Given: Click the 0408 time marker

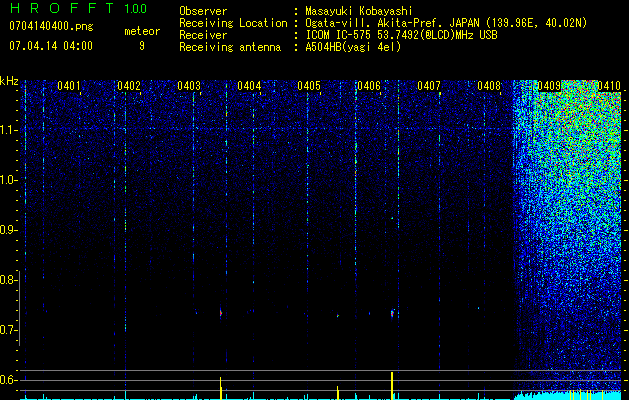Looking at the screenshot, I should click(489, 86).
